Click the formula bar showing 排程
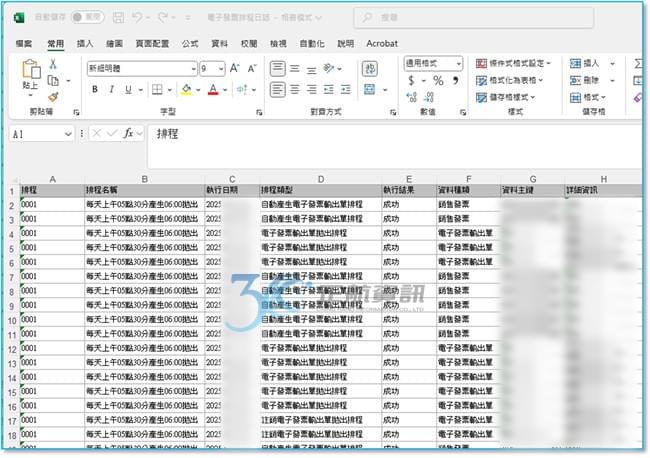The width and height of the screenshot is (650, 458). point(394,146)
